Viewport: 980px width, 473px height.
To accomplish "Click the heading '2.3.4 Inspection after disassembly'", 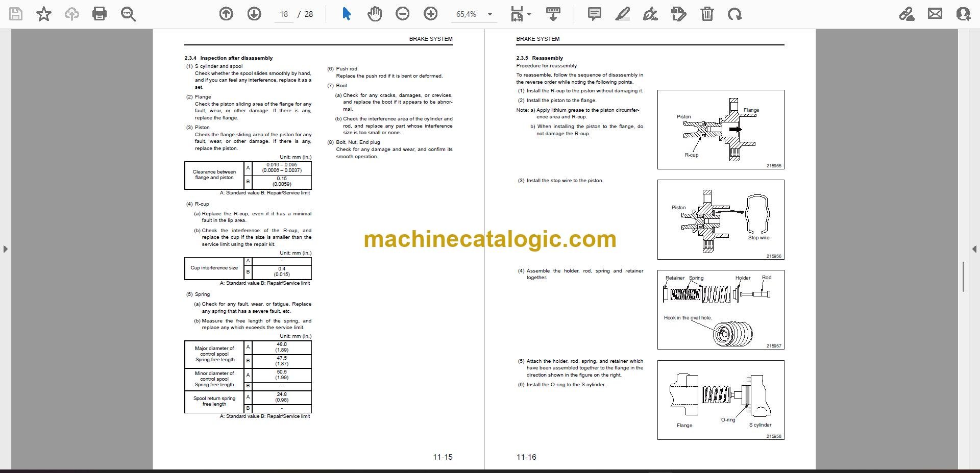I will click(229, 58).
